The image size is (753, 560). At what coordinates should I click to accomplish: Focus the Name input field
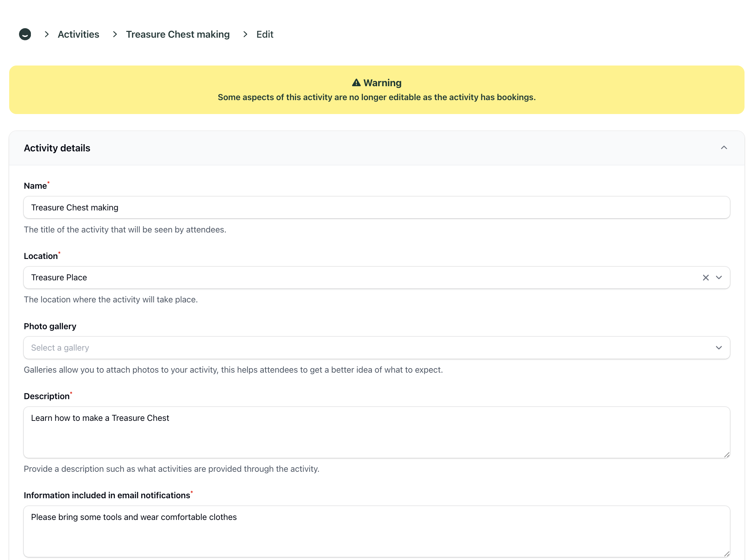click(x=376, y=207)
